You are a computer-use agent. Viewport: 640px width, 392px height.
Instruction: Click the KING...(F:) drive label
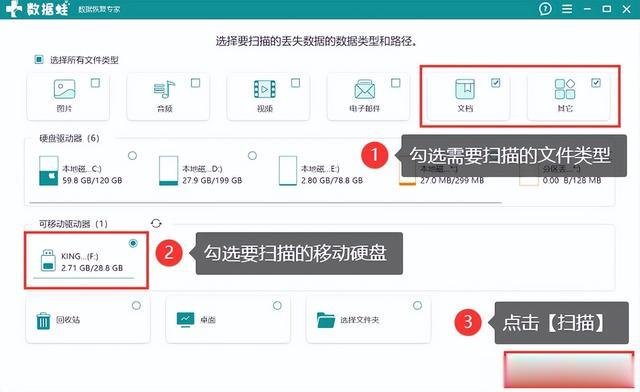tap(80, 256)
